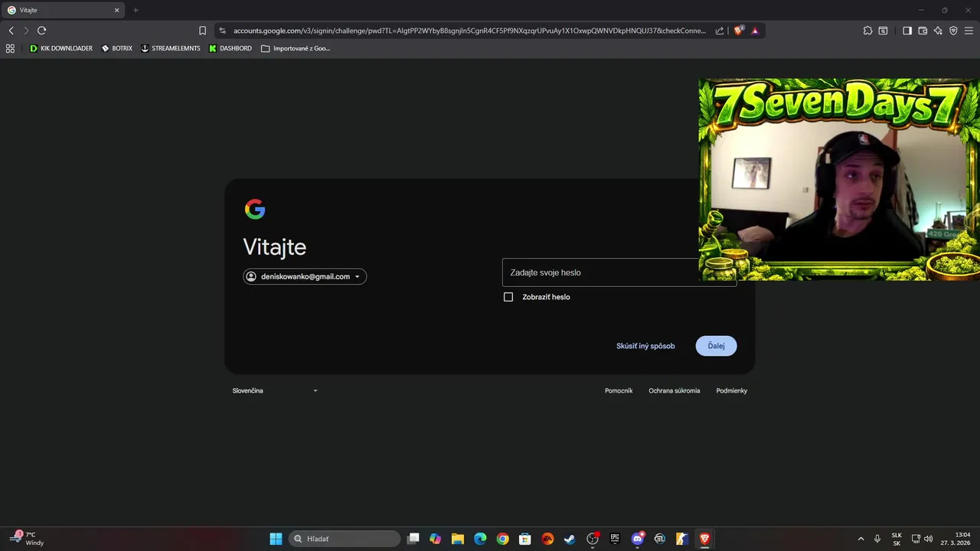This screenshot has height=551, width=980.
Task: Open the Brave Wallet icon
Action: pyautogui.click(x=923, y=31)
